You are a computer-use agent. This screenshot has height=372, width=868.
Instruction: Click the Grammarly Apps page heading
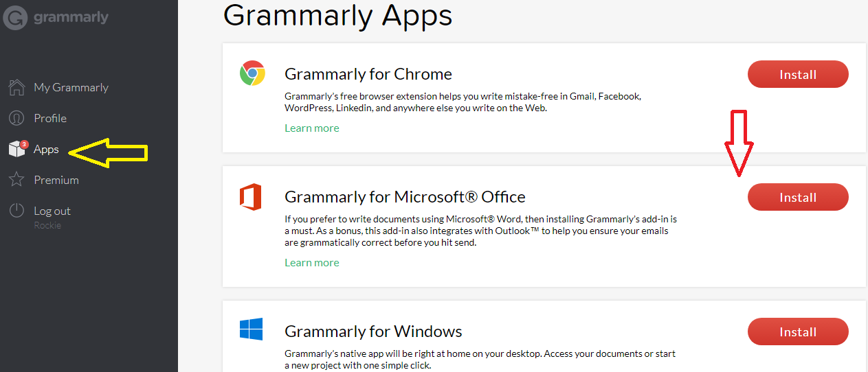click(337, 14)
